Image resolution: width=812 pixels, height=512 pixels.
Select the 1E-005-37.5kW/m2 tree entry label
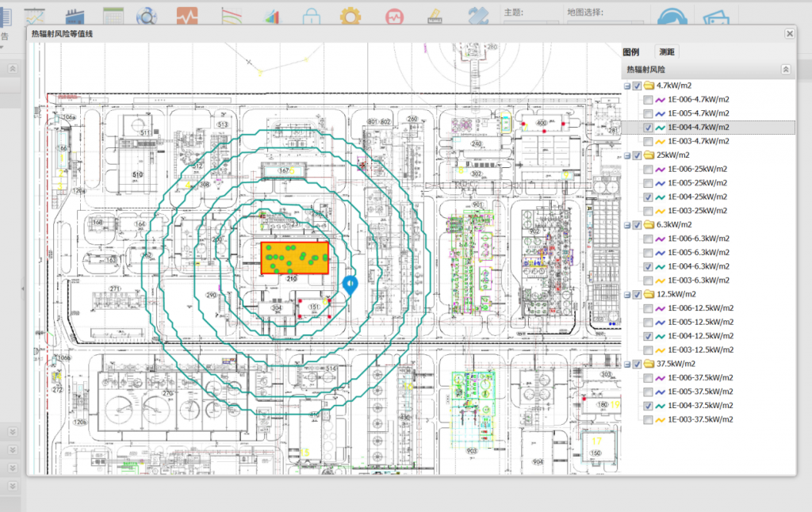pos(700,392)
